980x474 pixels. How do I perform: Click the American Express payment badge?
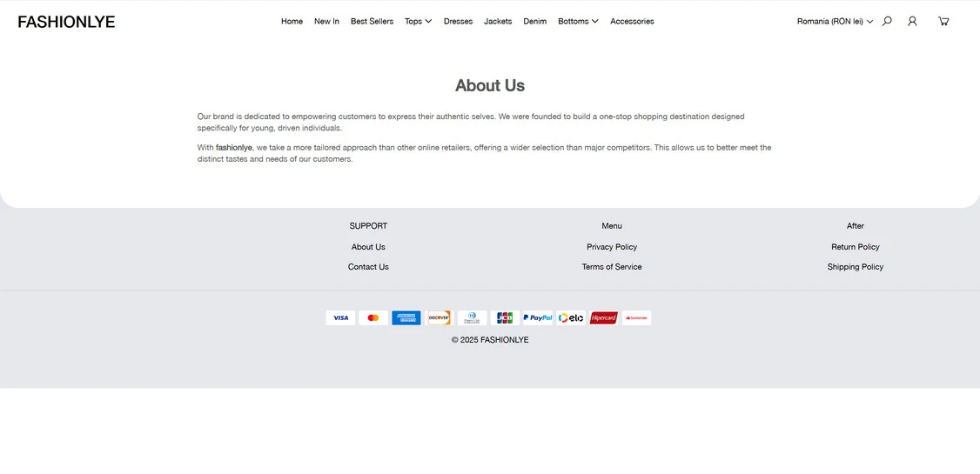(406, 317)
